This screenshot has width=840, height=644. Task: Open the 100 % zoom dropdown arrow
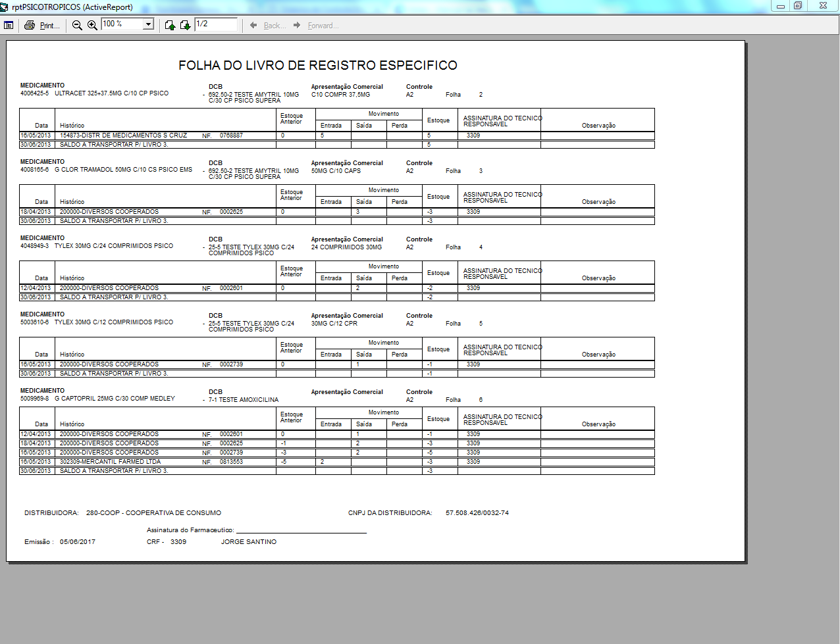148,24
